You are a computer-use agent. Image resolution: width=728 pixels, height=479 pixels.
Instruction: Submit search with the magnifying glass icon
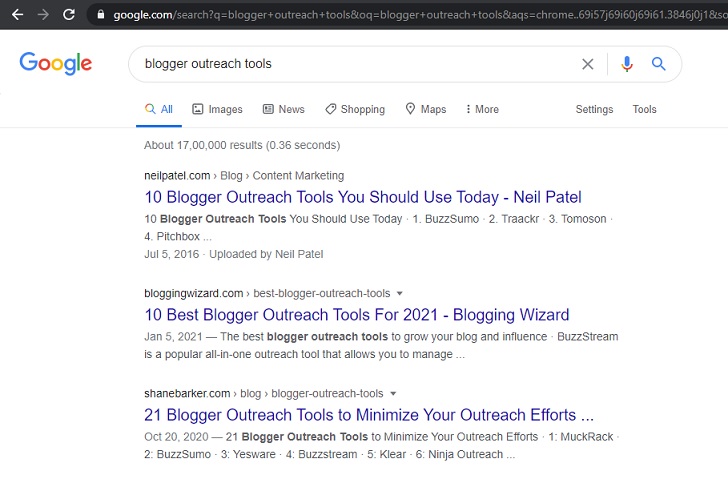[658, 64]
